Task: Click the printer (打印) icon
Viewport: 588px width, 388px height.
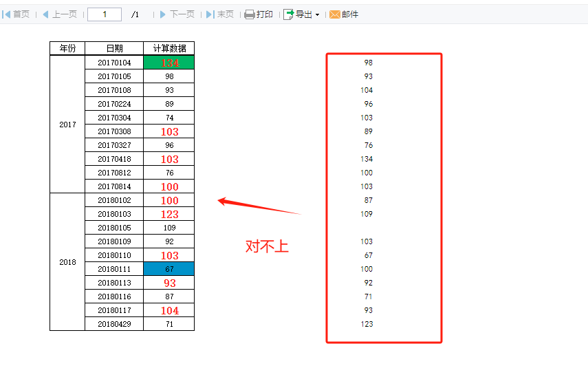Action: 250,14
